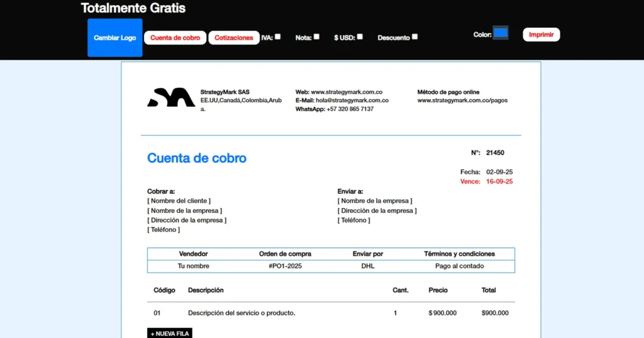Click the Enviar por header
The width and height of the screenshot is (644, 338).
tap(367, 254)
